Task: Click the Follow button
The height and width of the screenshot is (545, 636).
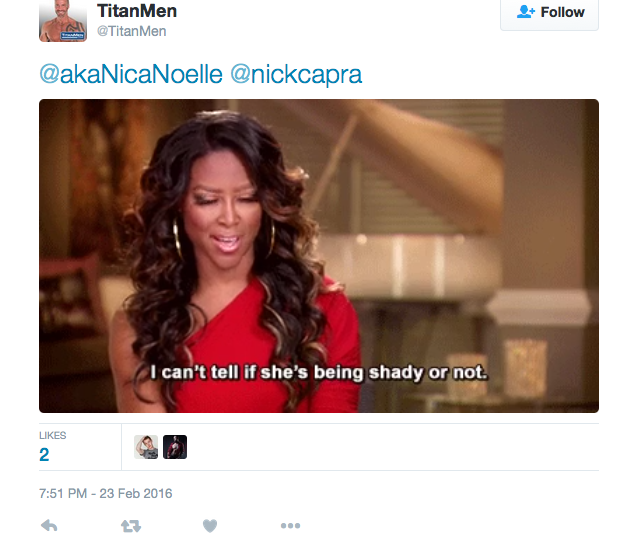Action: (549, 14)
